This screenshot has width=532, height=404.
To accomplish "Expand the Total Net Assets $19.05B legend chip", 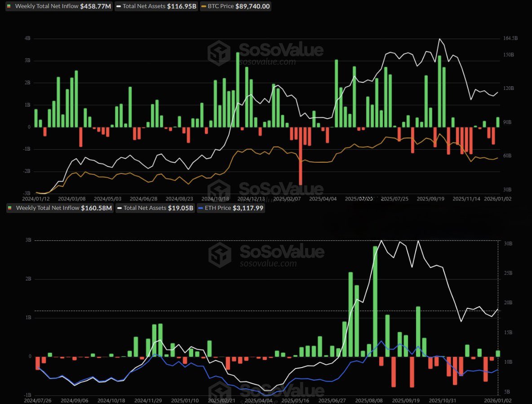I will pyautogui.click(x=155, y=208).
